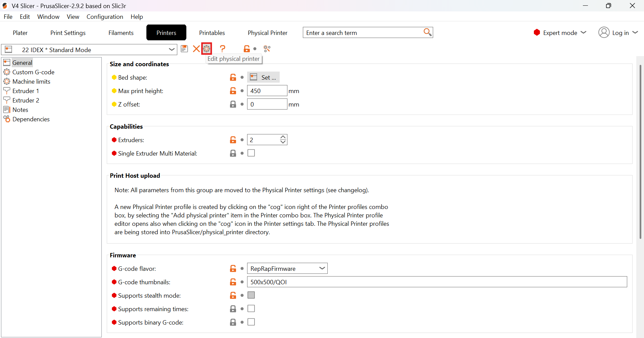The height and width of the screenshot is (338, 644).
Task: Click the Max print height input field
Action: click(267, 91)
